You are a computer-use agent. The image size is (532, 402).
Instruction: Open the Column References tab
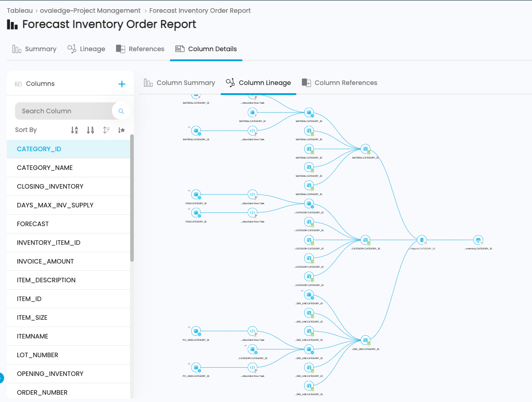(340, 83)
